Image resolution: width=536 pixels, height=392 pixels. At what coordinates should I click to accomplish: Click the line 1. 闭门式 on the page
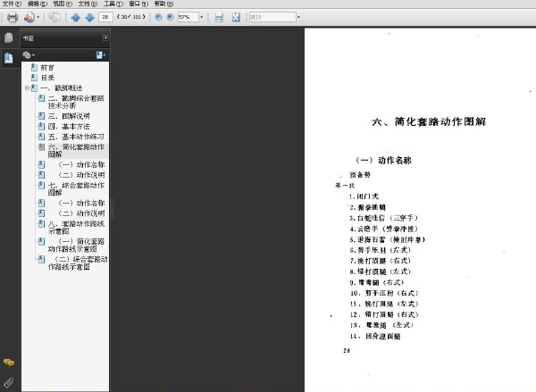364,196
